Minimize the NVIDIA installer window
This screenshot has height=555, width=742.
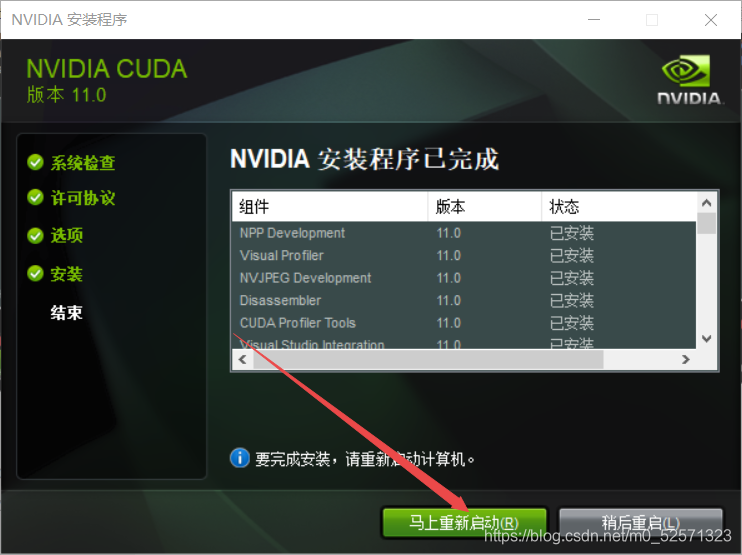tap(594, 20)
